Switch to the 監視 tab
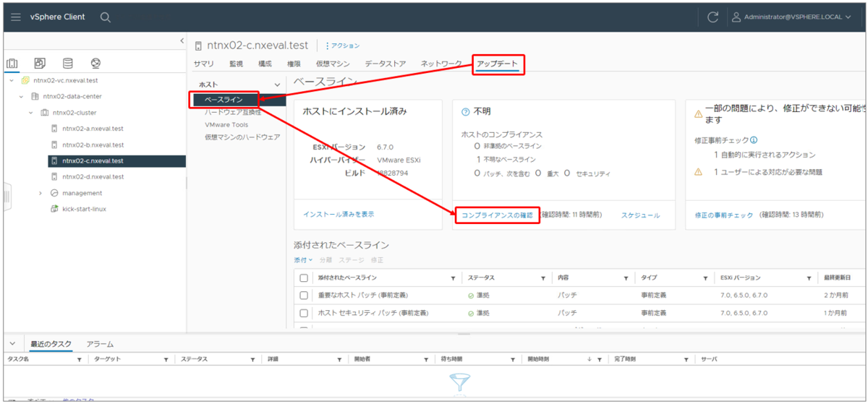The width and height of the screenshot is (868, 404). point(236,64)
